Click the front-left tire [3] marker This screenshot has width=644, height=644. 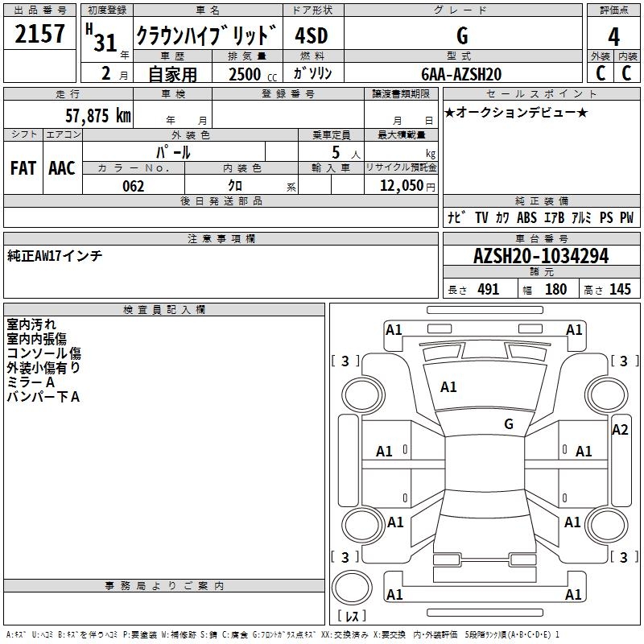(345, 361)
